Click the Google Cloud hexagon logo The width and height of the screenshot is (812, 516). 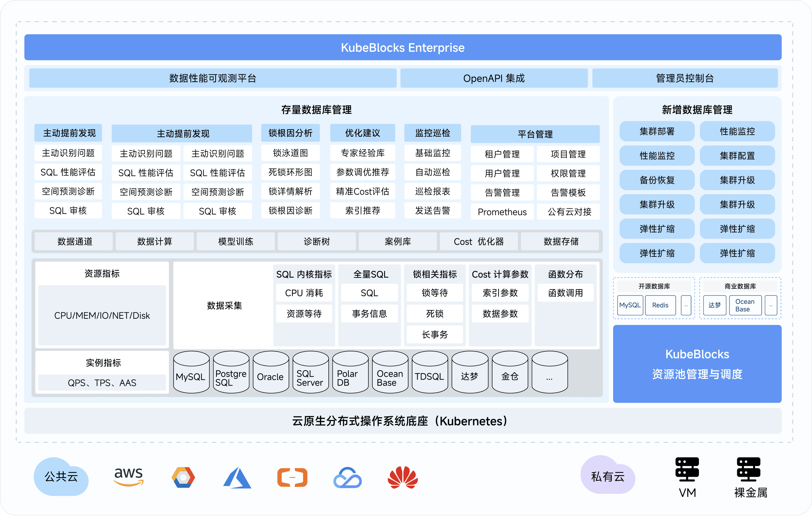coord(183,477)
